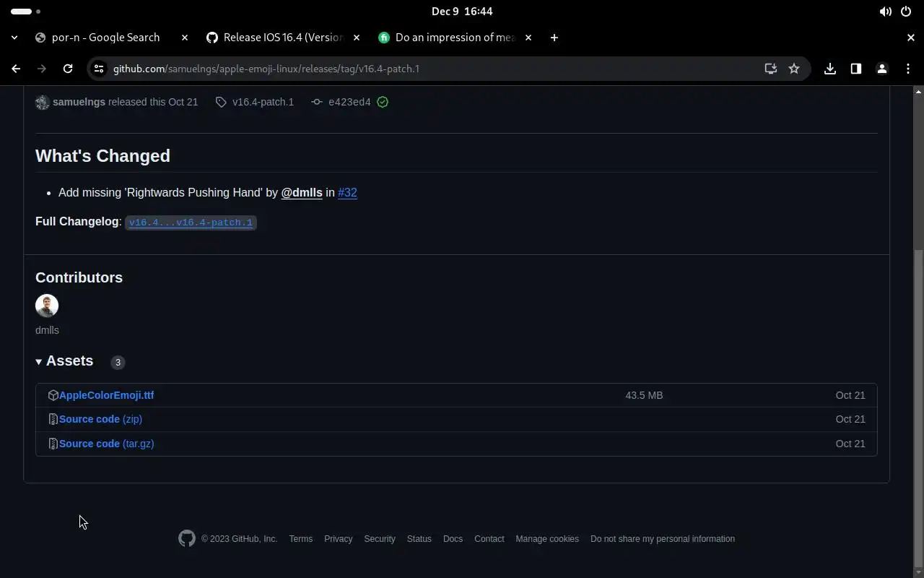Open Manage cookies in the footer
The image size is (924, 578).
pyautogui.click(x=547, y=539)
